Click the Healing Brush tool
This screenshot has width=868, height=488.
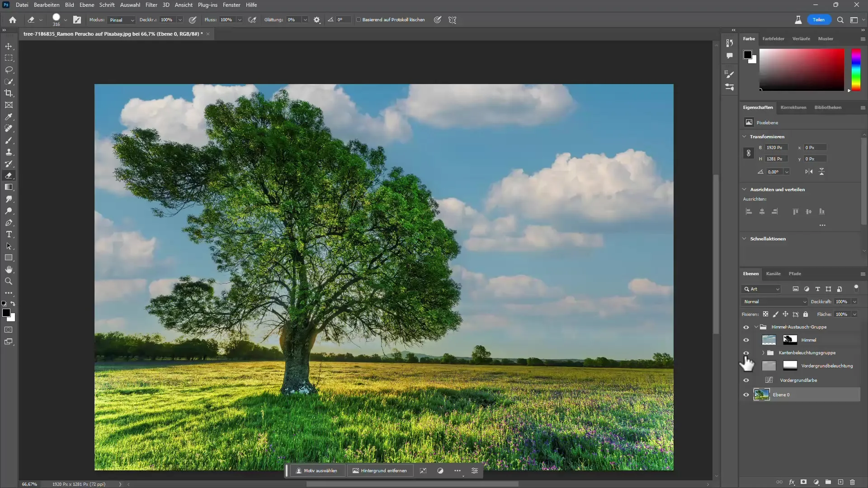pyautogui.click(x=8, y=129)
